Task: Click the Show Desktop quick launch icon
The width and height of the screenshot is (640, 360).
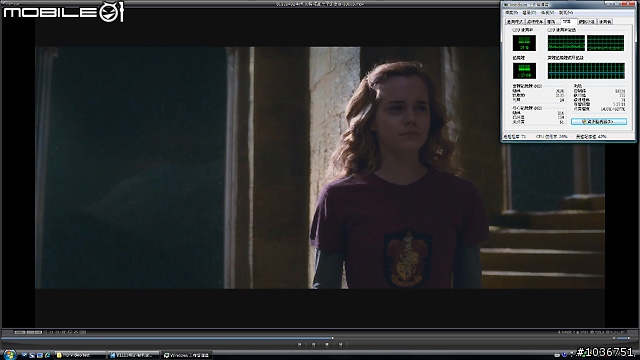Action: (24, 356)
